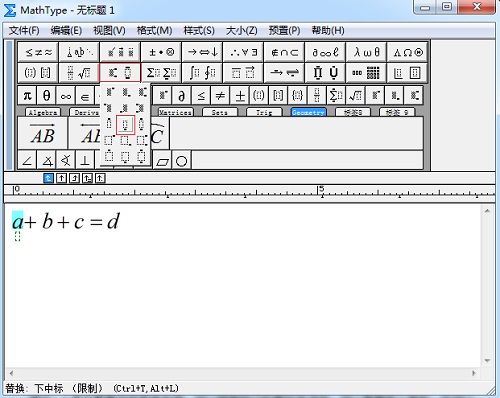
Task: Insert the infinity symbol from small bar
Action: pyautogui.click(x=66, y=96)
